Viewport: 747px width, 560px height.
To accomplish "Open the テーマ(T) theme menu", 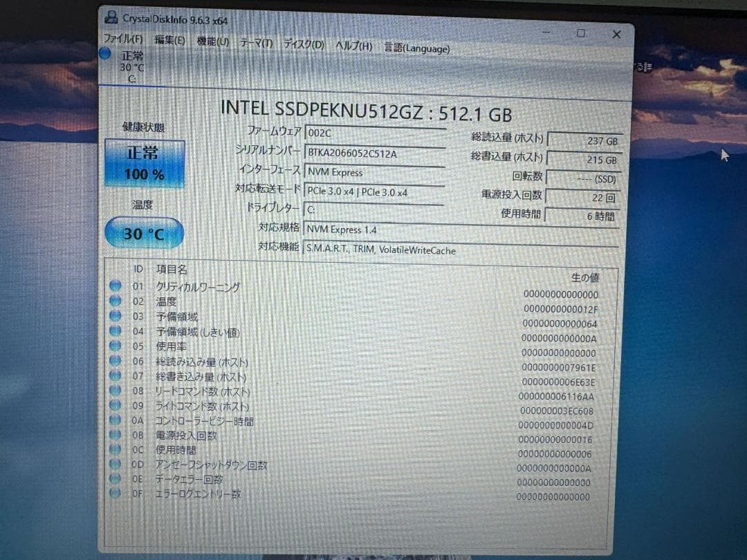I will pos(255,44).
